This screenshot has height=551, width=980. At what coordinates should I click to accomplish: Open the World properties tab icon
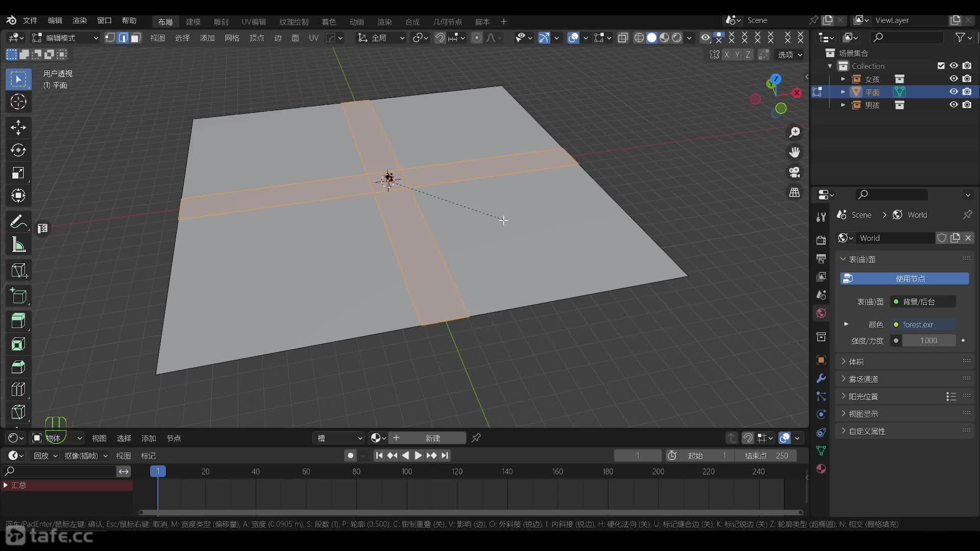click(x=821, y=313)
